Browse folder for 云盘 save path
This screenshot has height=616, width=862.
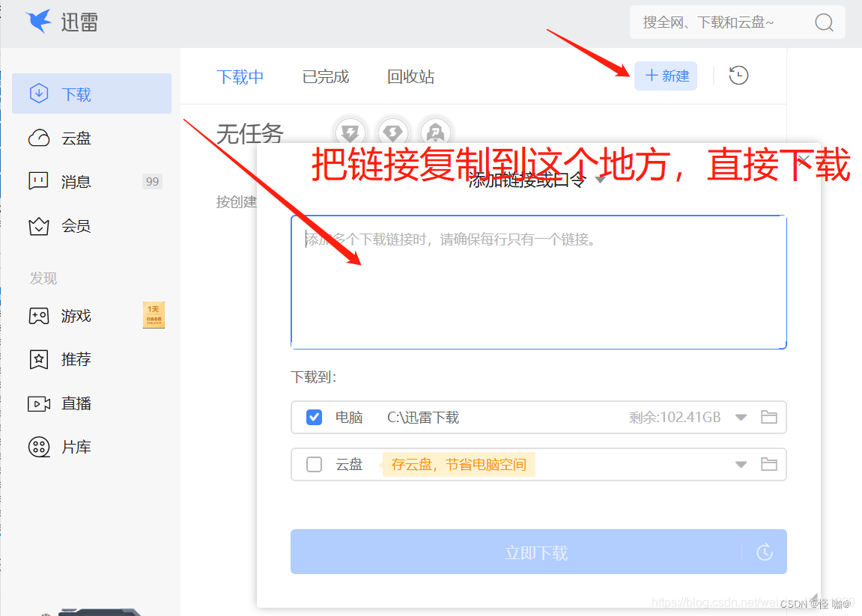pos(769,464)
